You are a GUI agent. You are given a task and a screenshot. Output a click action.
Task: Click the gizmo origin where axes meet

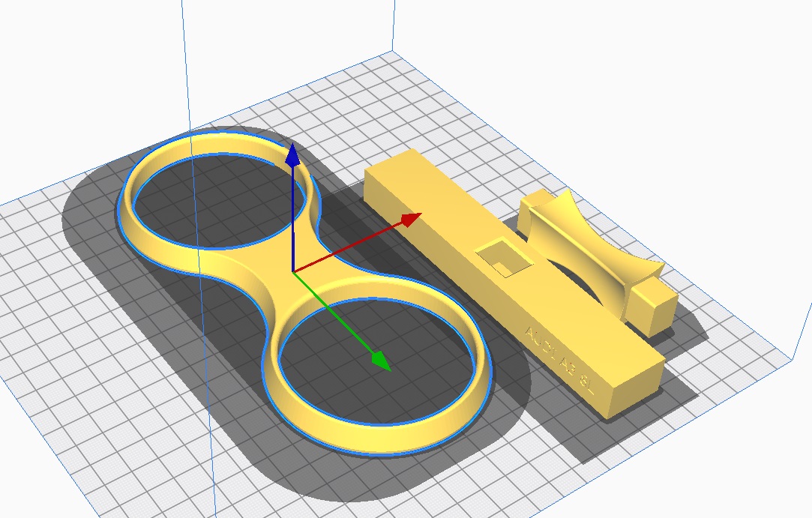293,271
